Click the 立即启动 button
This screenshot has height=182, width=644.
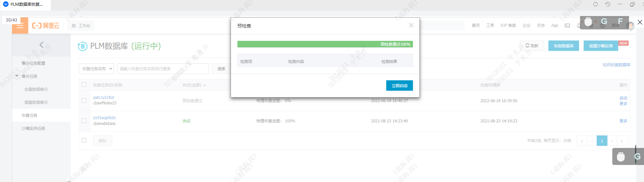pyautogui.click(x=399, y=86)
